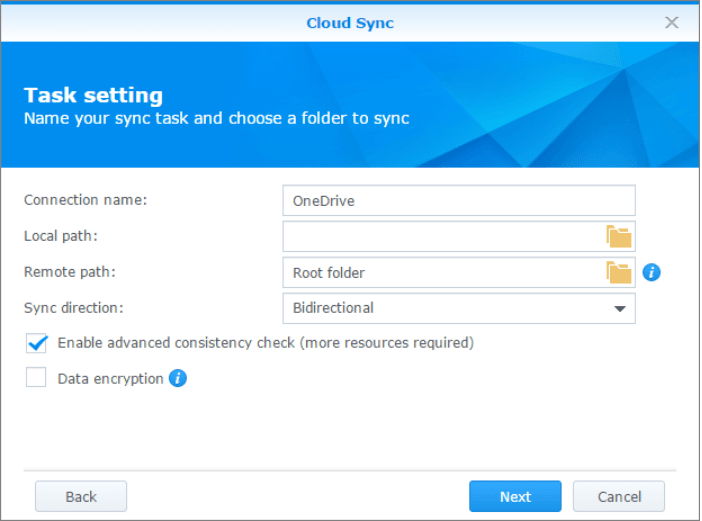
Task: Go Back to the previous step
Action: click(x=81, y=497)
